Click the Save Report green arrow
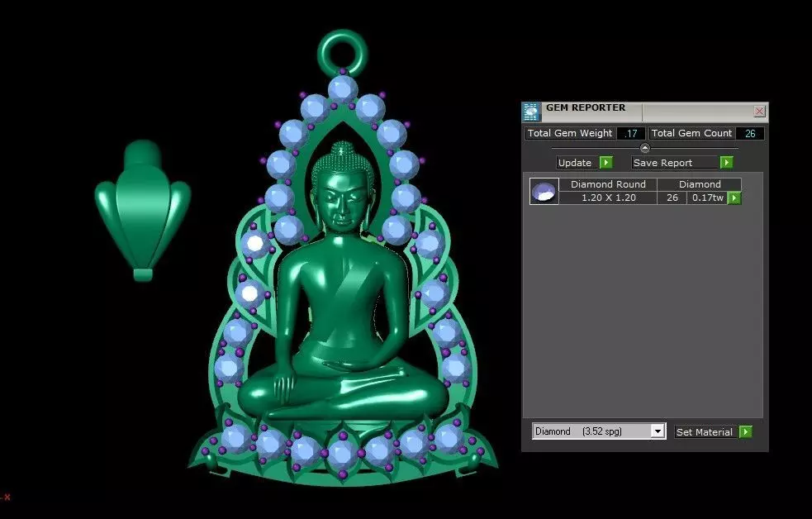Image resolution: width=812 pixels, height=519 pixels. tap(727, 163)
